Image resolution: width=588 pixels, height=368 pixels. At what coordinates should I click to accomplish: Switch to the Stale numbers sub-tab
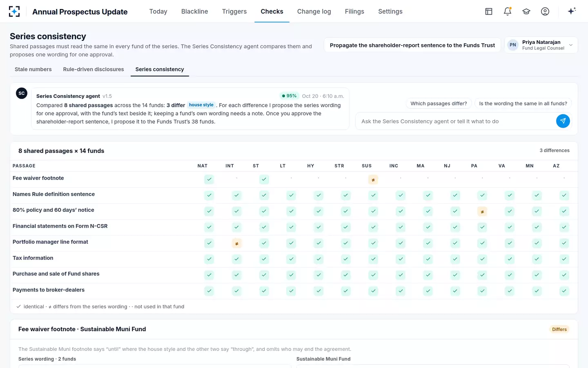(x=33, y=69)
